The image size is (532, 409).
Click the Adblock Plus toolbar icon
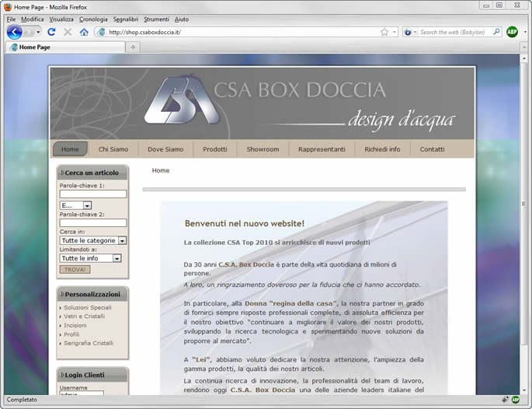pyautogui.click(x=512, y=32)
